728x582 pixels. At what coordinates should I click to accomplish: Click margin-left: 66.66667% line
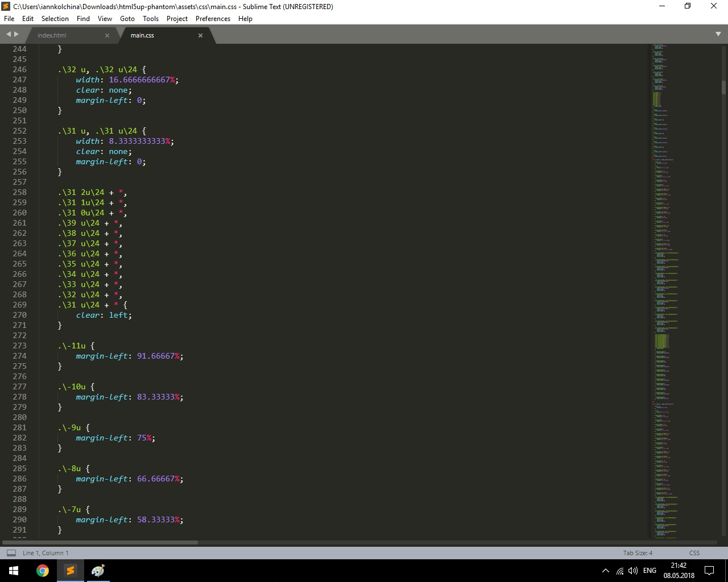click(130, 479)
